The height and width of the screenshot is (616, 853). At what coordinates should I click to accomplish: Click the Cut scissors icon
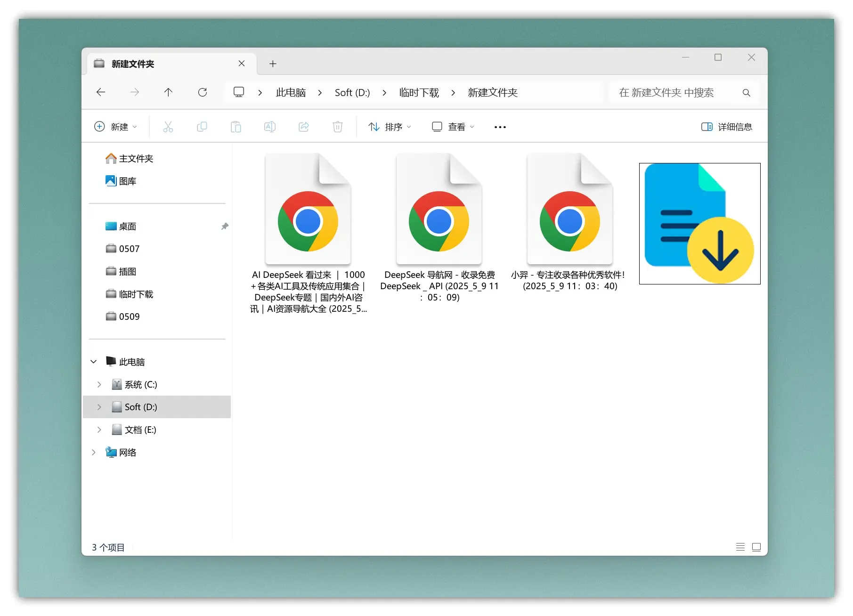point(168,127)
